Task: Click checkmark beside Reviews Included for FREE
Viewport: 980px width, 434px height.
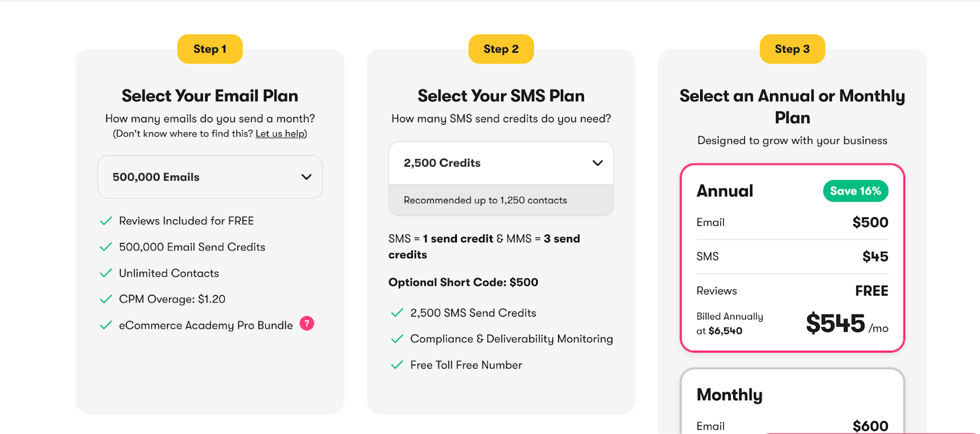Action: 106,221
